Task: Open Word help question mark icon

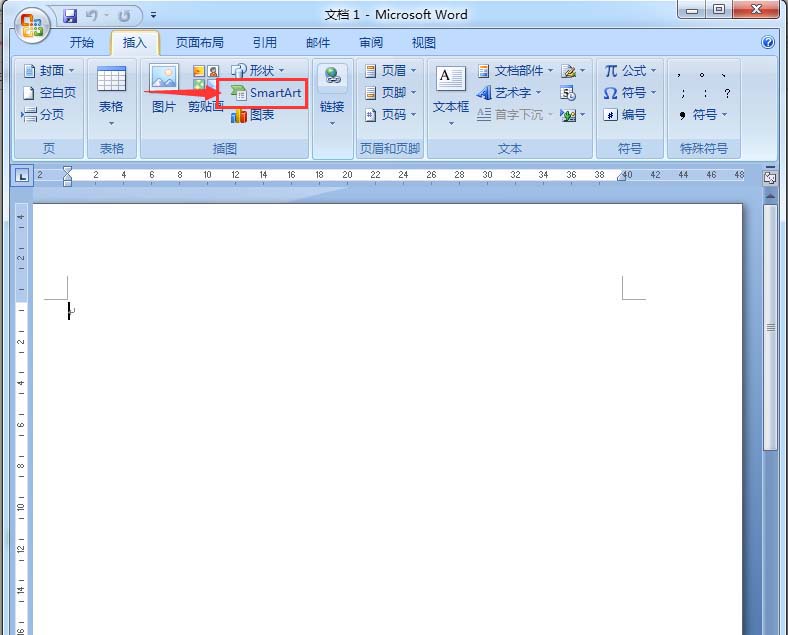Action: click(767, 42)
